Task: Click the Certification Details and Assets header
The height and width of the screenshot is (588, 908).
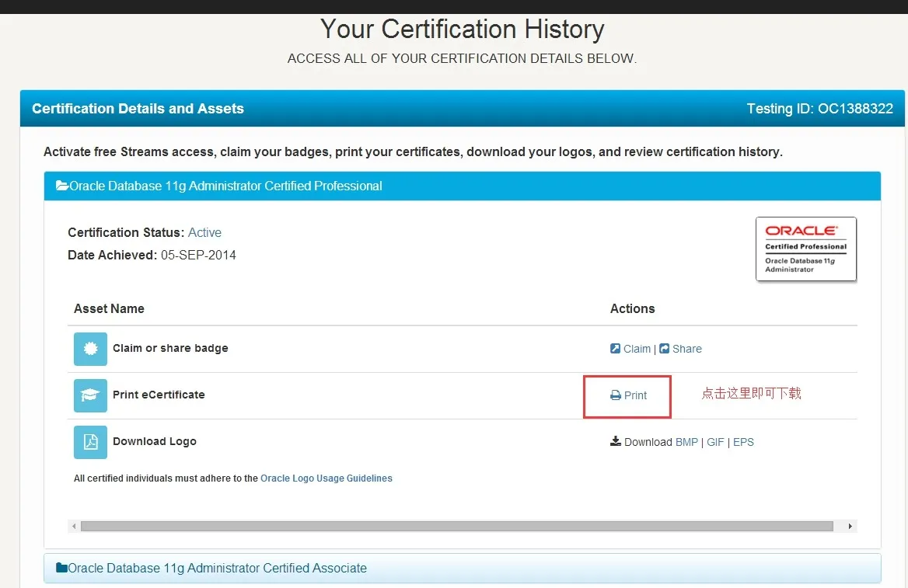Action: [x=138, y=109]
